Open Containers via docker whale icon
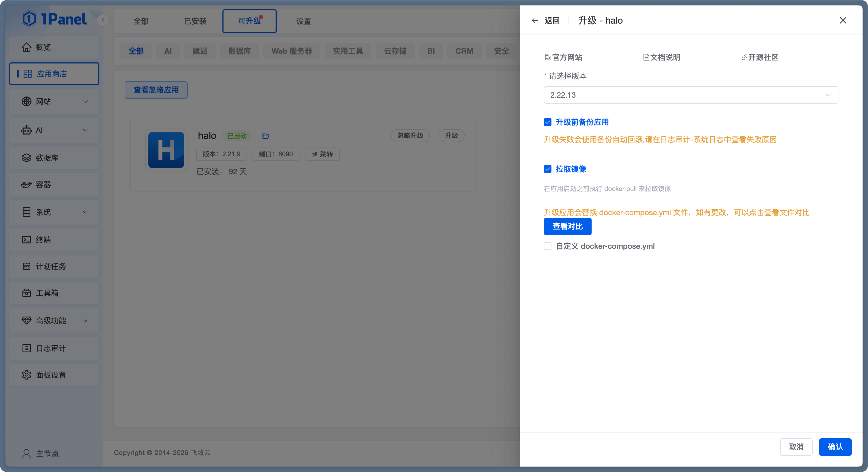 26,184
